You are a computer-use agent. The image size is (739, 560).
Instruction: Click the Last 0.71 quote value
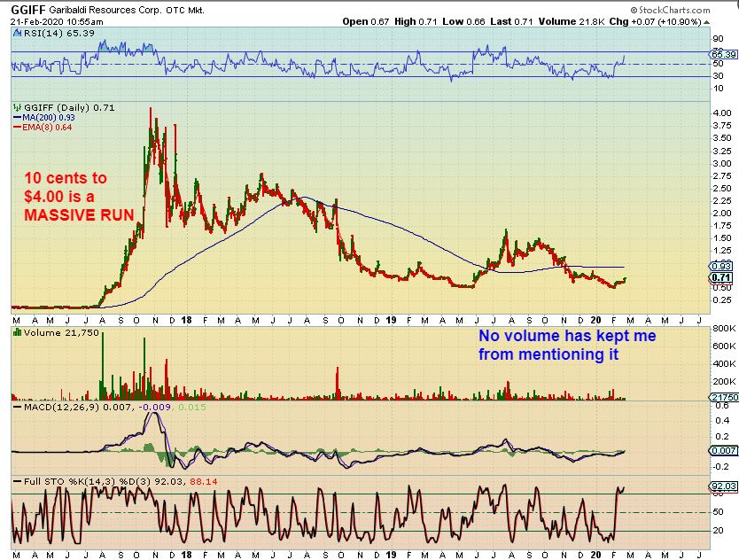pyautogui.click(x=511, y=21)
